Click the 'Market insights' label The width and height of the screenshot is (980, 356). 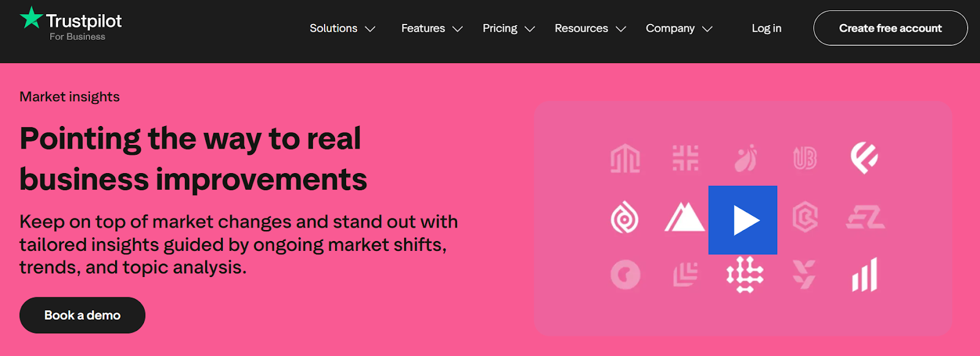click(x=70, y=97)
